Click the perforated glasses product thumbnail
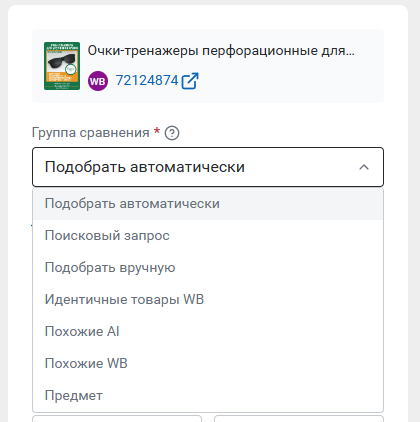This screenshot has width=420, height=422. coord(62,66)
